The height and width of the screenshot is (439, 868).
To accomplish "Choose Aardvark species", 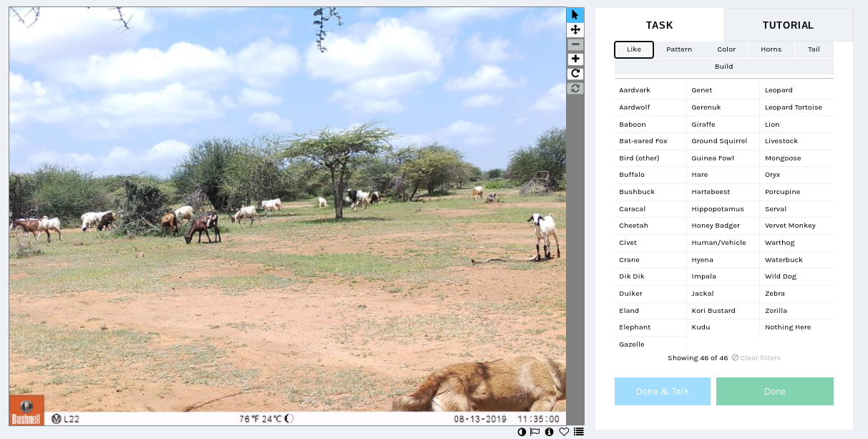I will pos(650,90).
